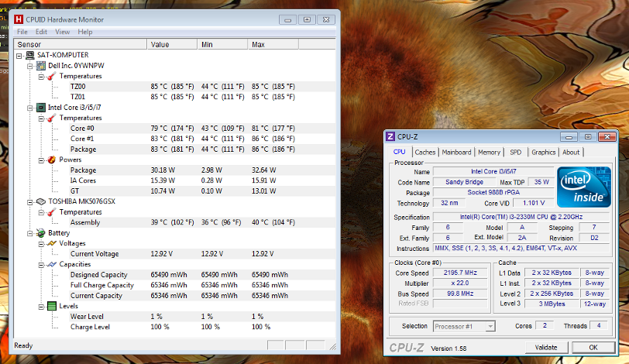This screenshot has width=629, height=364.
Task: Open the Edit menu in HWMonitor
Action: (41, 32)
